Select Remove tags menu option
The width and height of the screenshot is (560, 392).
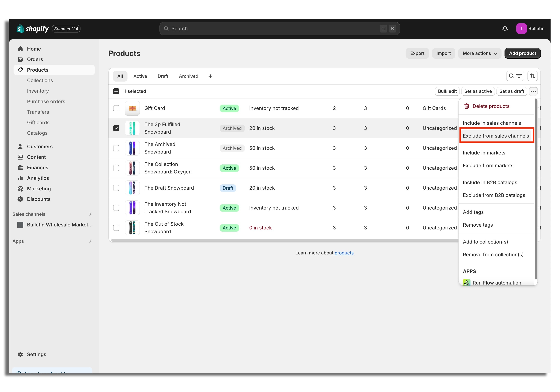point(496,225)
